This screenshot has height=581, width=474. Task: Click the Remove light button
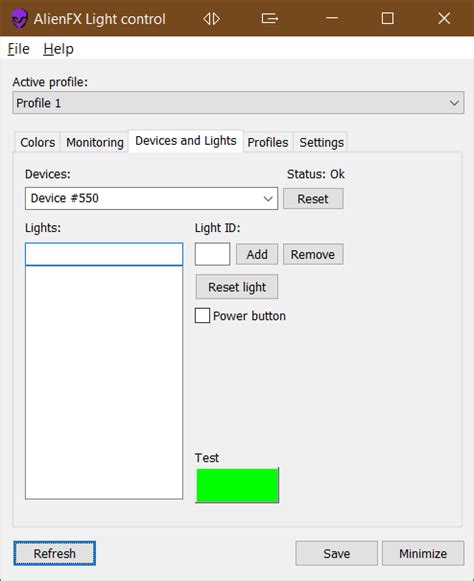click(313, 254)
